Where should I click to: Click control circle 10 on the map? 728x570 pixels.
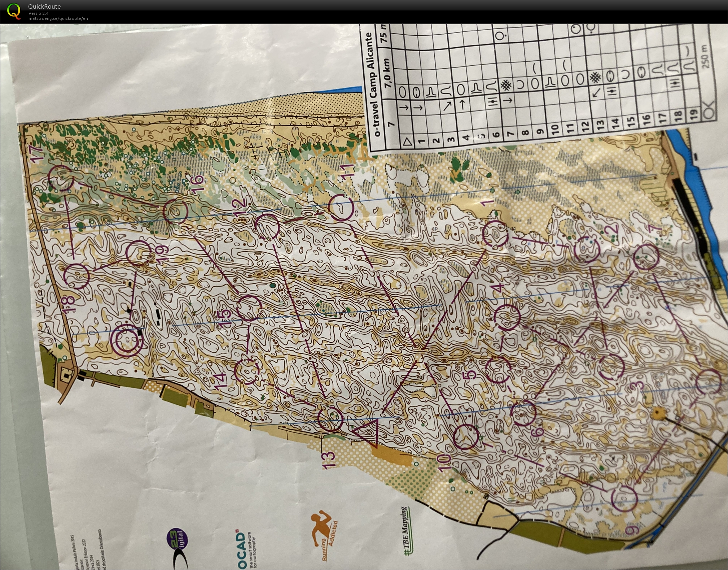466,437
